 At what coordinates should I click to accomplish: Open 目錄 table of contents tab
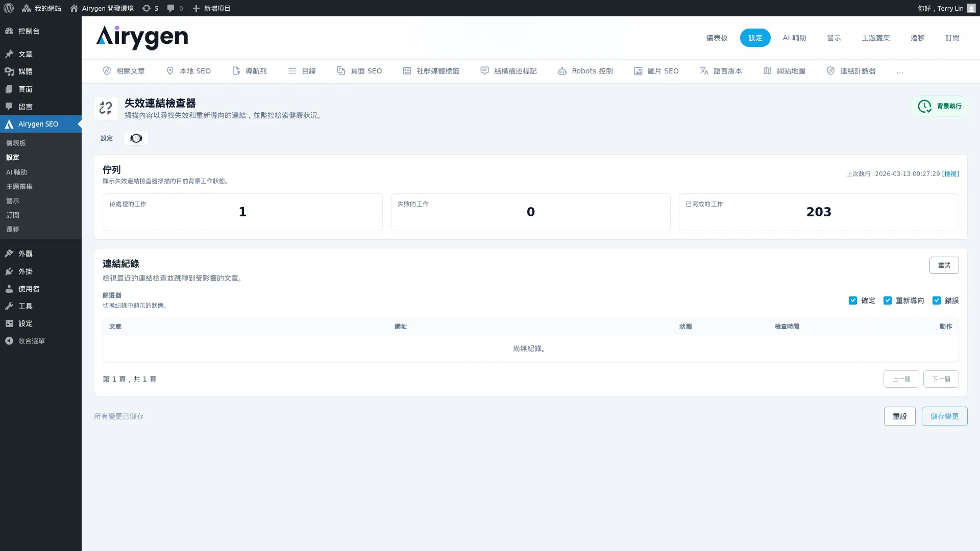coord(302,71)
